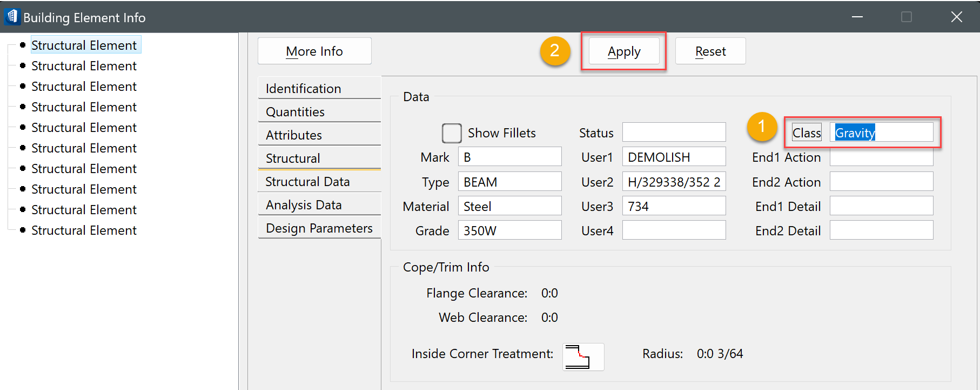Click the End1 Action field
Image resolution: width=980 pixels, height=390 pixels.
881,157
